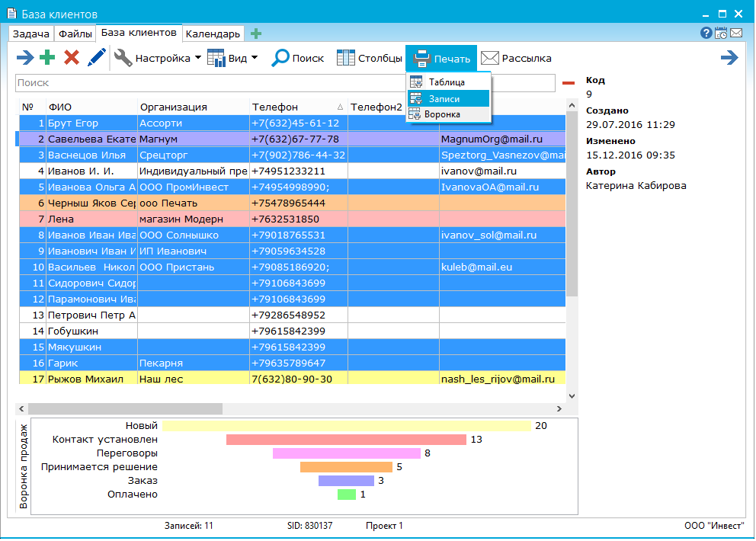The image size is (756, 541).
Task: Click the green plus add record icon
Action: [x=47, y=58]
